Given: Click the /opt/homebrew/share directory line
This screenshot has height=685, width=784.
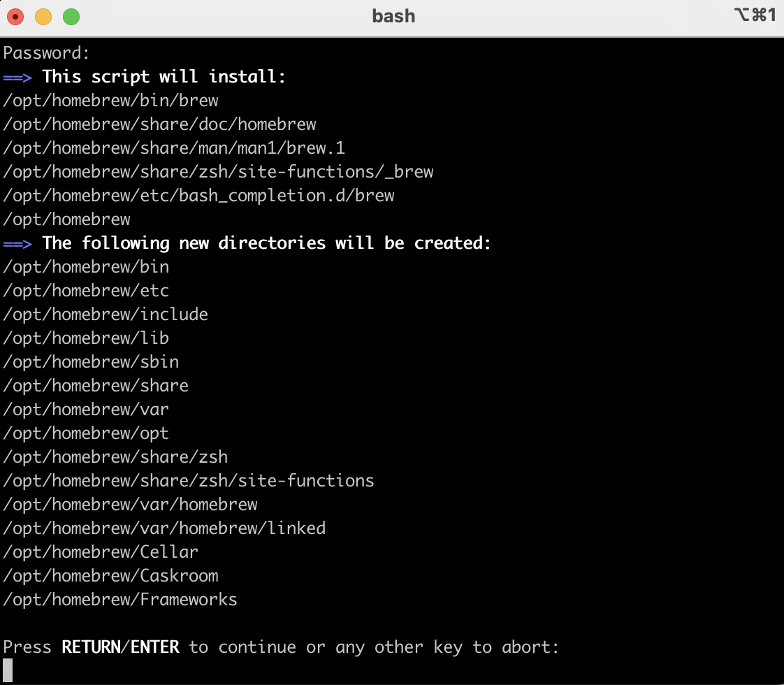Looking at the screenshot, I should (x=96, y=386).
